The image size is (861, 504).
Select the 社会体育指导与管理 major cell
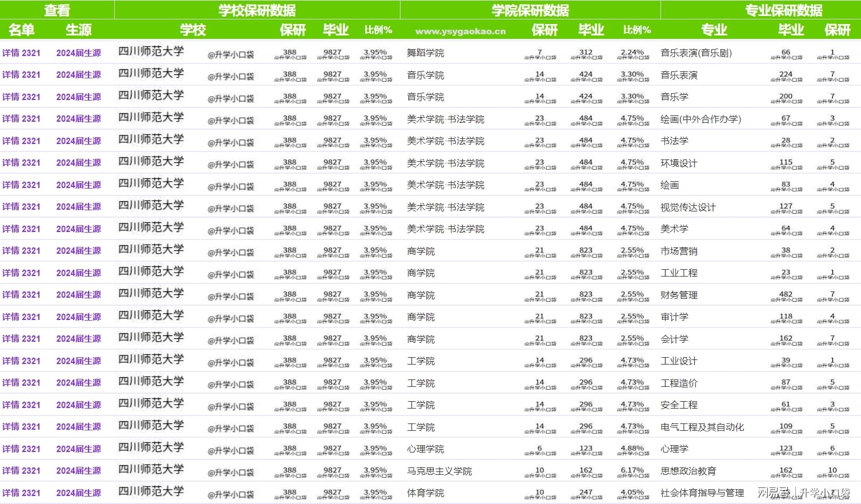click(x=702, y=493)
